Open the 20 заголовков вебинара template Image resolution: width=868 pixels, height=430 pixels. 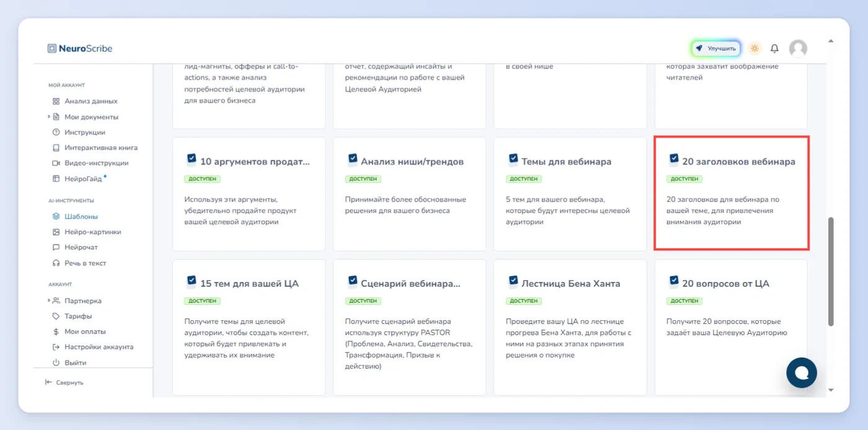731,194
